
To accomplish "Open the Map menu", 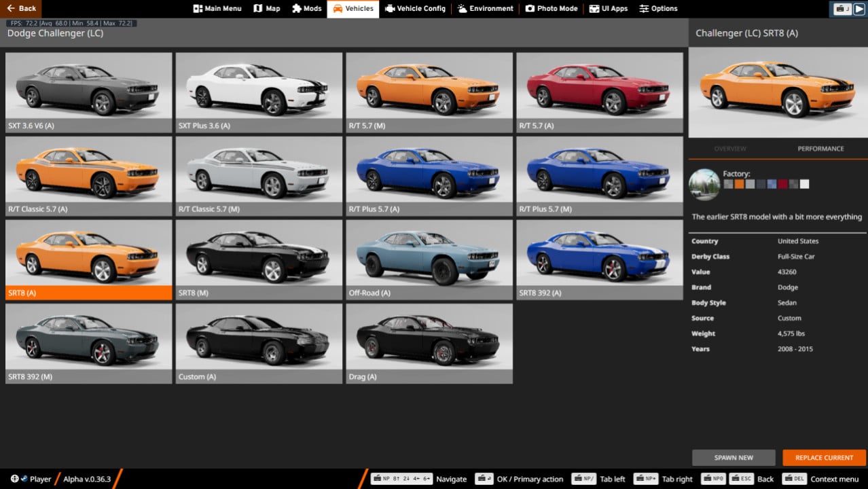I will point(266,8).
